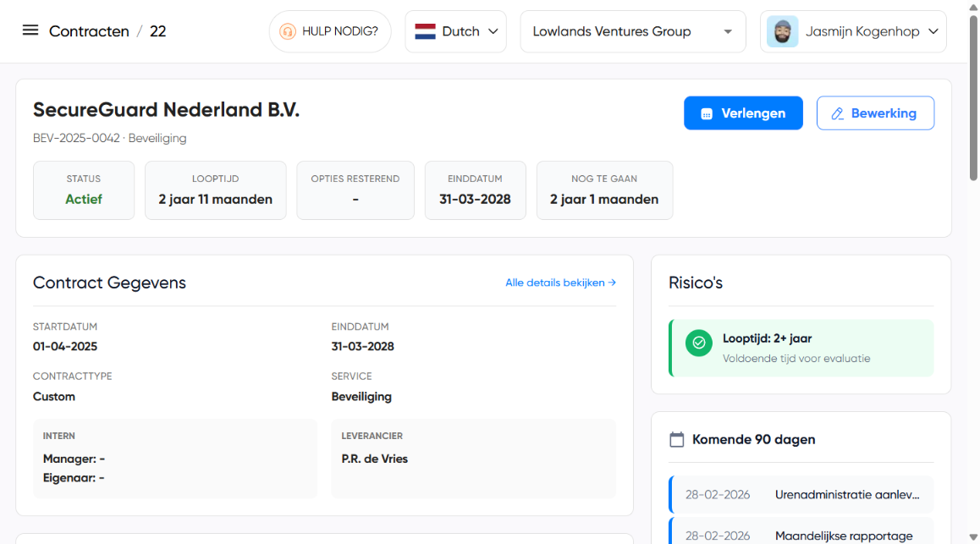The width and height of the screenshot is (980, 544).
Task: Expand the Lowlands Ventures Group selector
Action: [632, 31]
